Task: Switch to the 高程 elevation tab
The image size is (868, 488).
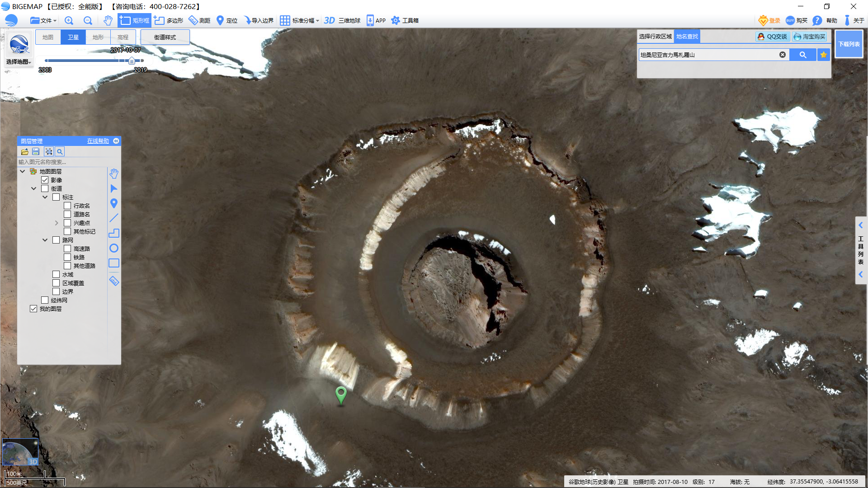Action: click(x=123, y=37)
